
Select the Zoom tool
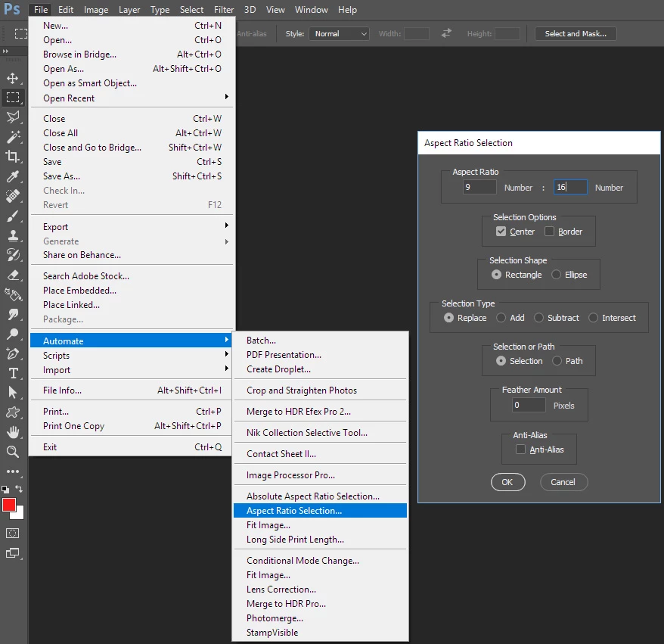13,452
